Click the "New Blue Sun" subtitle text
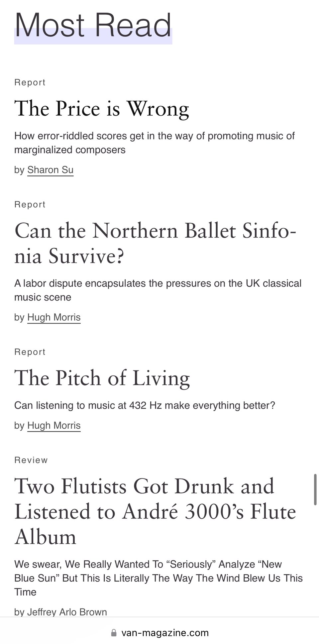 click(158, 578)
